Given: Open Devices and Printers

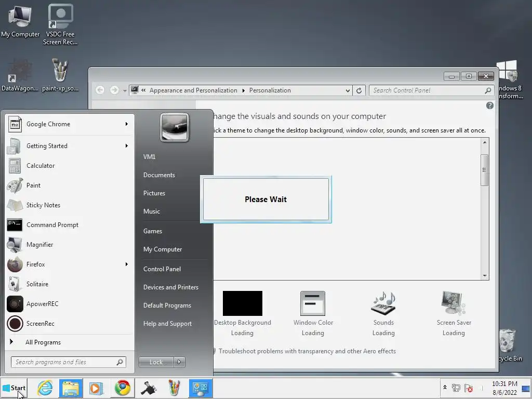Looking at the screenshot, I should [x=170, y=287].
